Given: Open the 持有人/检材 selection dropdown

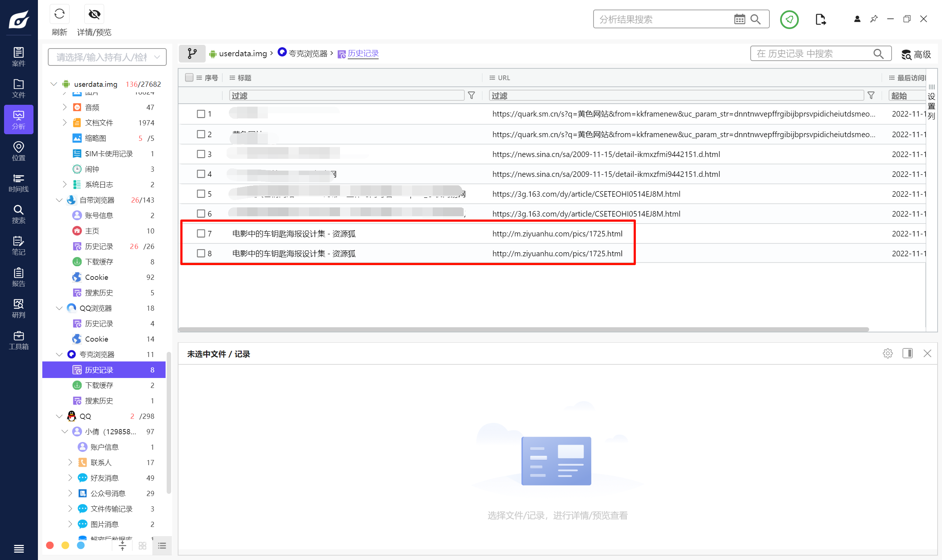Looking at the screenshot, I should (107, 57).
